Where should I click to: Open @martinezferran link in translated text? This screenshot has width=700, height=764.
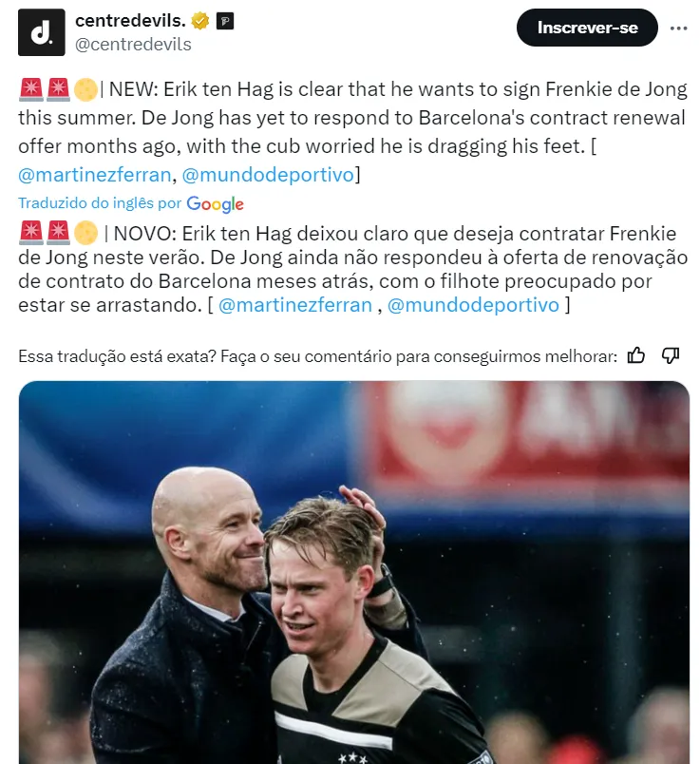[295, 305]
